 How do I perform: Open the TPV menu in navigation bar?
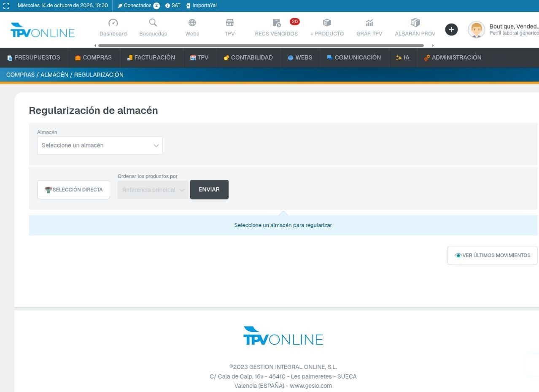pos(199,57)
